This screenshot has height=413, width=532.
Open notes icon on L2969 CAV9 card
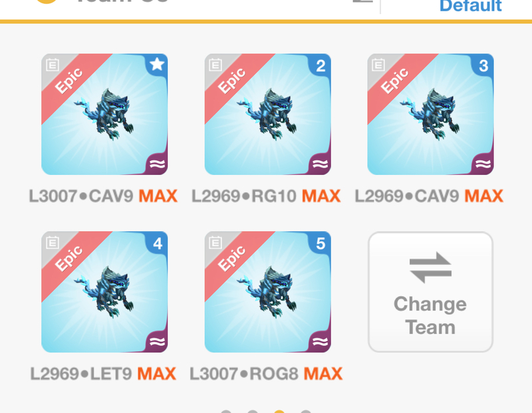pos(378,65)
